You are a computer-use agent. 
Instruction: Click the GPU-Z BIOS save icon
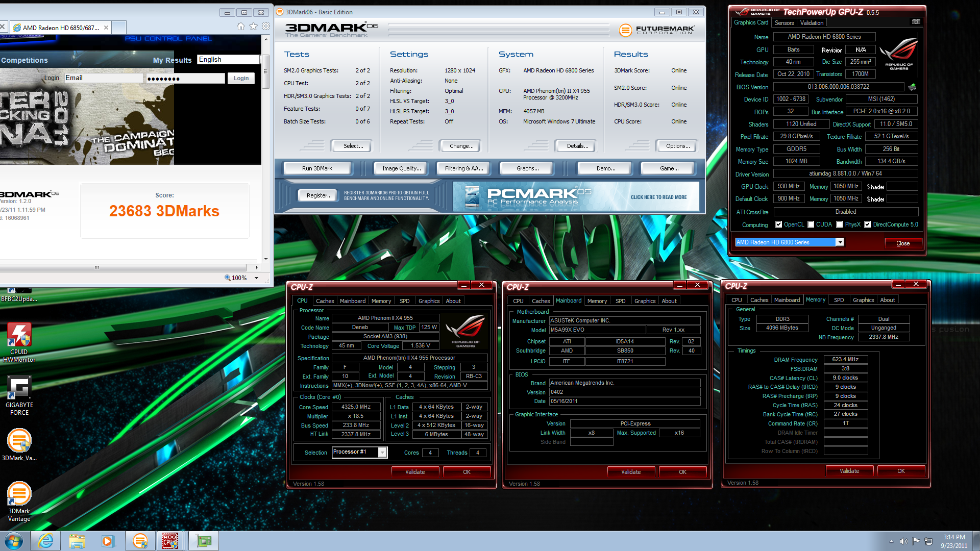click(913, 87)
